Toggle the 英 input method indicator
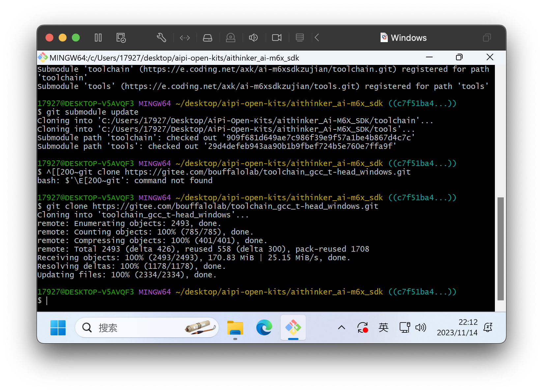The image size is (543, 392). click(383, 327)
